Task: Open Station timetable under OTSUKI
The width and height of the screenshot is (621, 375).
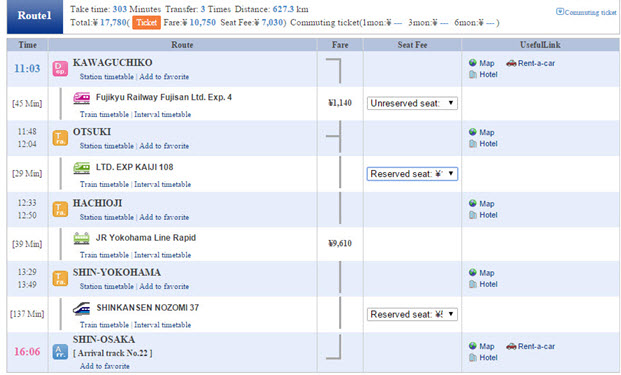Action: (x=107, y=146)
